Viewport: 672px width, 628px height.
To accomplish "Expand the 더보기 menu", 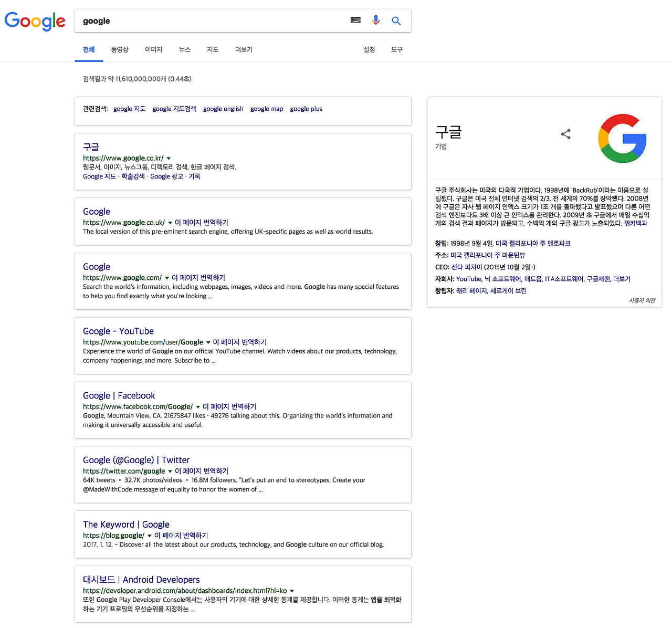I will click(x=244, y=49).
